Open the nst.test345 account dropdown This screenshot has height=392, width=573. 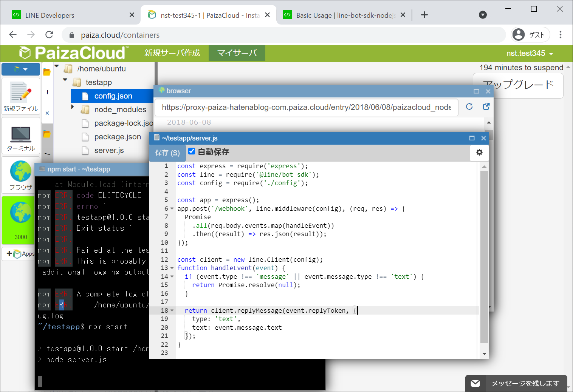point(530,53)
